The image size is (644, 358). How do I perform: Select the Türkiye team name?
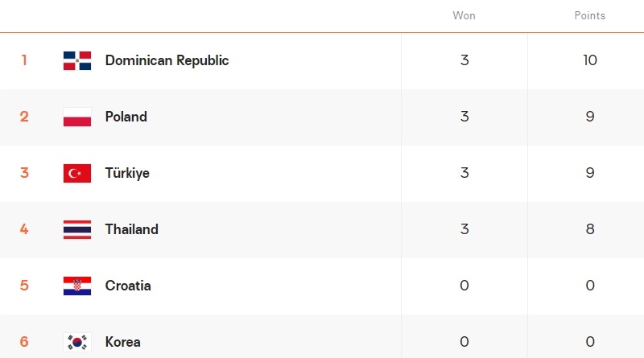pos(127,173)
